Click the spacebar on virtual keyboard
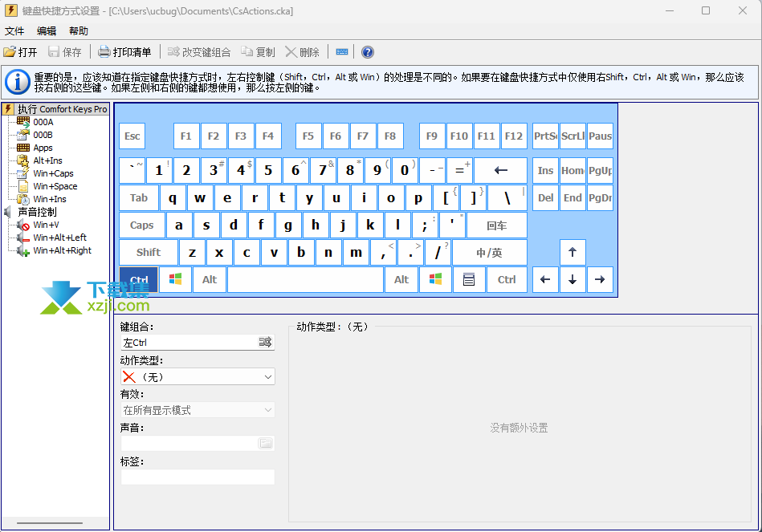The height and width of the screenshot is (532, 762). point(306,279)
